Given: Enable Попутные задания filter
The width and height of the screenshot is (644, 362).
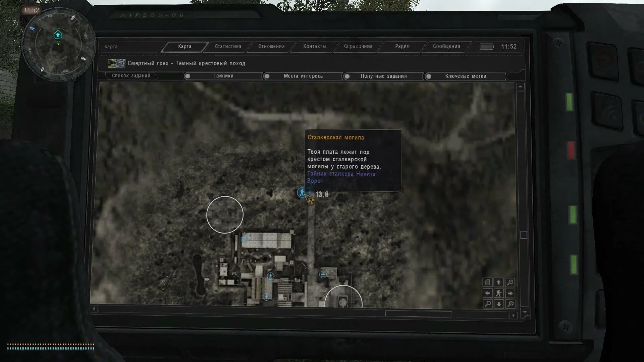Looking at the screenshot, I should coord(347,76).
